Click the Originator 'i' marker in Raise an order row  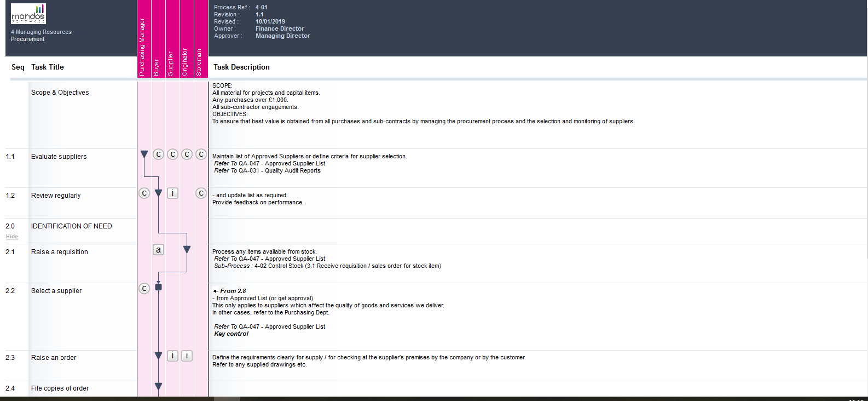(187, 356)
